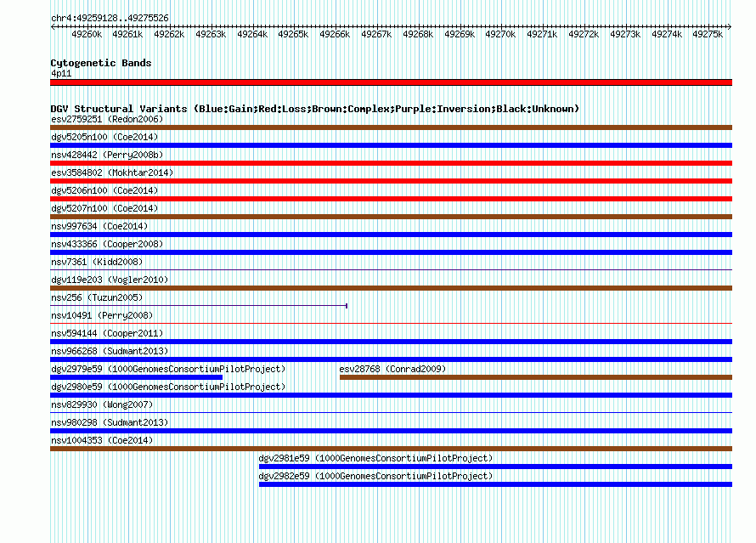The image size is (756, 543).
Task: Click the esv2759251 (Redon2006) variant label
Action: tap(107, 119)
